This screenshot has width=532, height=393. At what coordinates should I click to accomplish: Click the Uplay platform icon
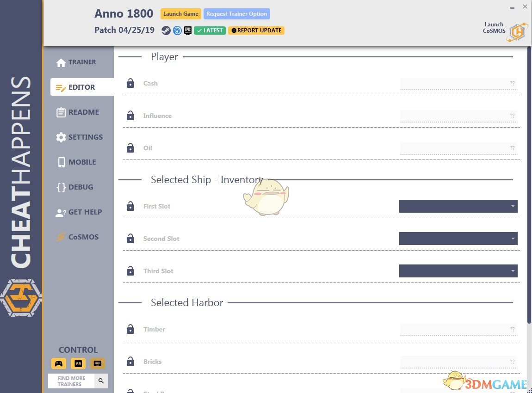pyautogui.click(x=177, y=31)
